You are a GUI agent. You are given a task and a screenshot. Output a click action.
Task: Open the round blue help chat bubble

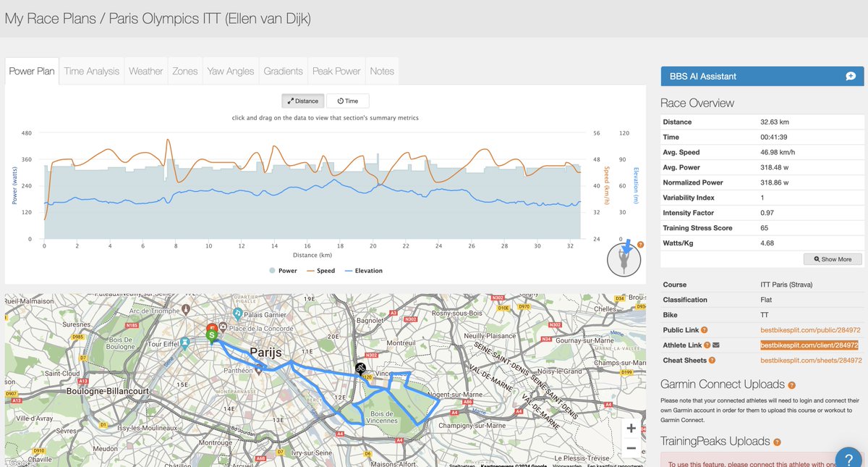(x=848, y=458)
